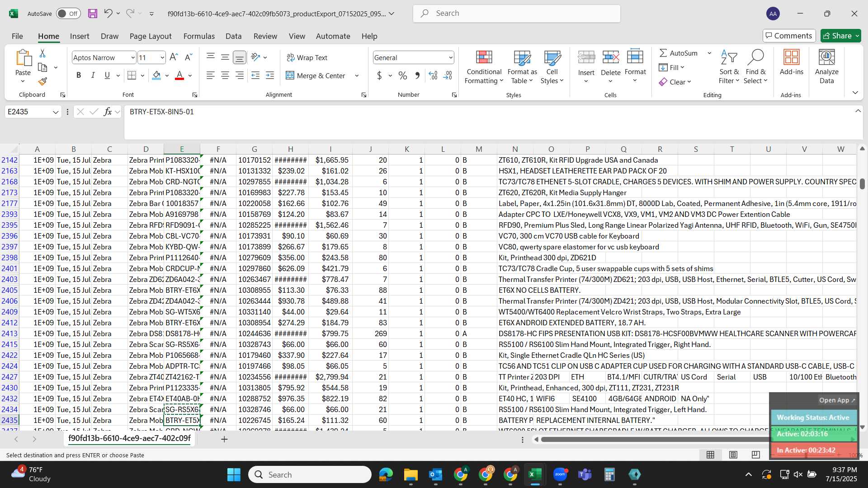The height and width of the screenshot is (488, 868).
Task: Switch to the Insert tab
Action: [80, 36]
